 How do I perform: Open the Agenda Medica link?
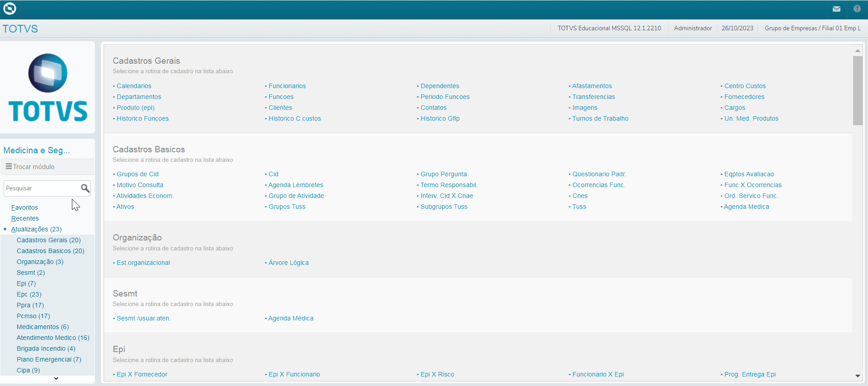[746, 207]
